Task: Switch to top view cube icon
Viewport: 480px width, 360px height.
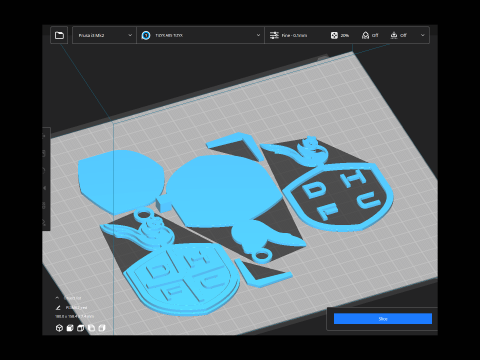Action: pyautogui.click(x=81, y=328)
